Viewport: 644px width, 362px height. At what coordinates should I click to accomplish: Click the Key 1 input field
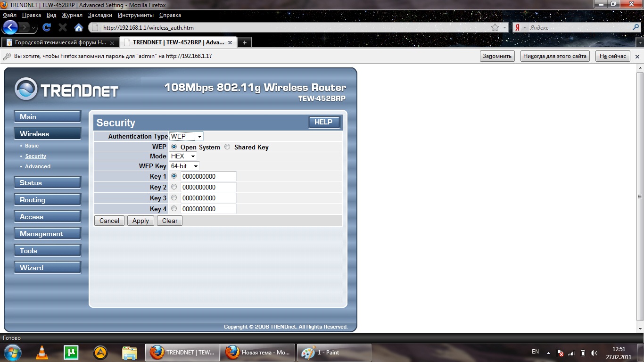click(208, 176)
